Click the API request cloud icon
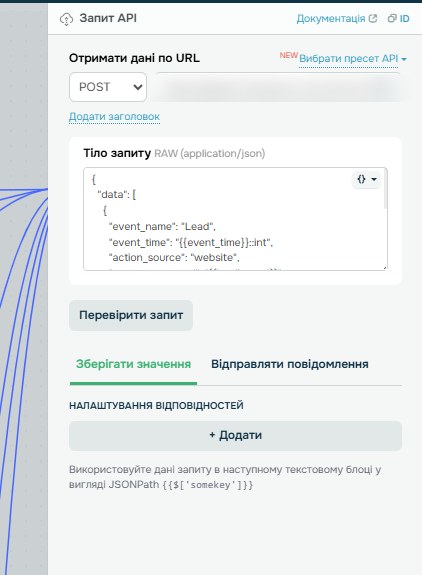422x575 pixels. pyautogui.click(x=66, y=19)
